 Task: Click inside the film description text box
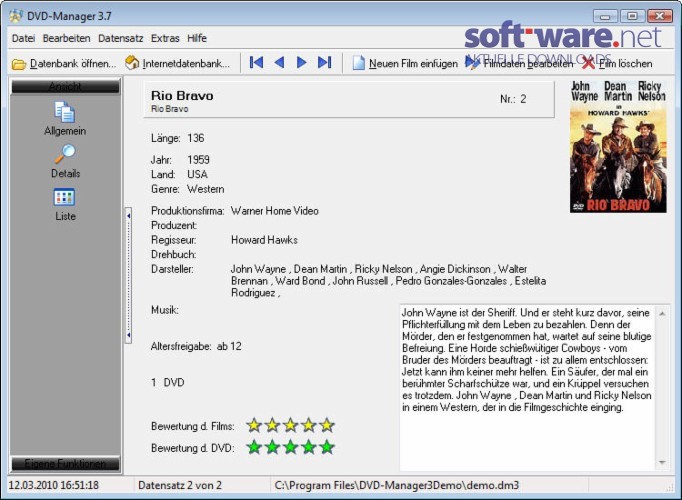[527, 387]
